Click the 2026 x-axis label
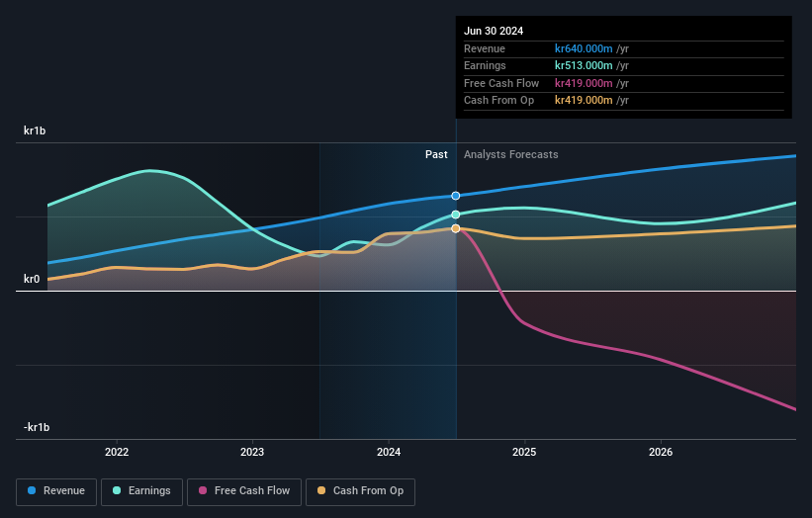 click(x=661, y=452)
